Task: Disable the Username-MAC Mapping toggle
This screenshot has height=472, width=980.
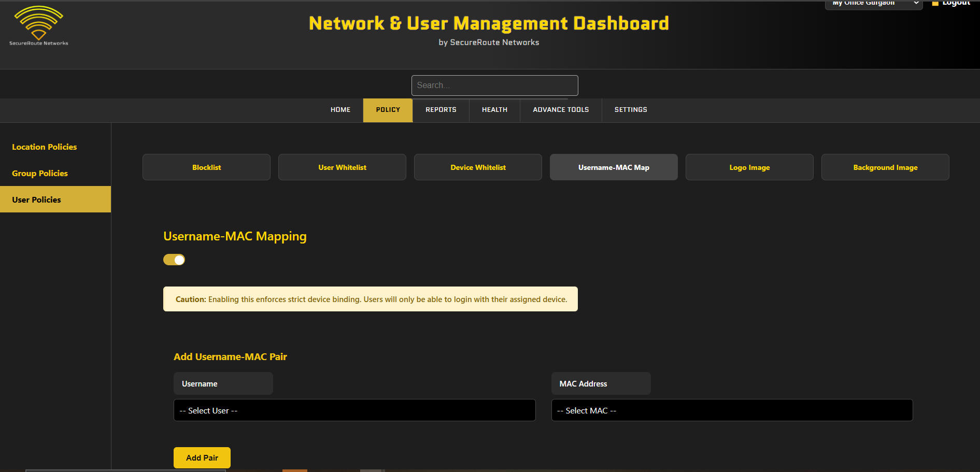Action: pos(174,259)
